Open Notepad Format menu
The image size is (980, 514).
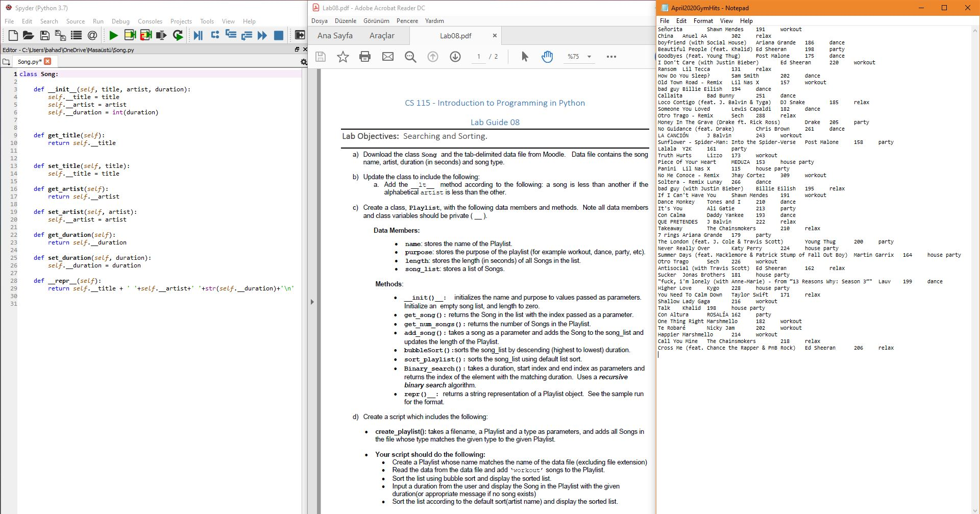click(x=703, y=21)
